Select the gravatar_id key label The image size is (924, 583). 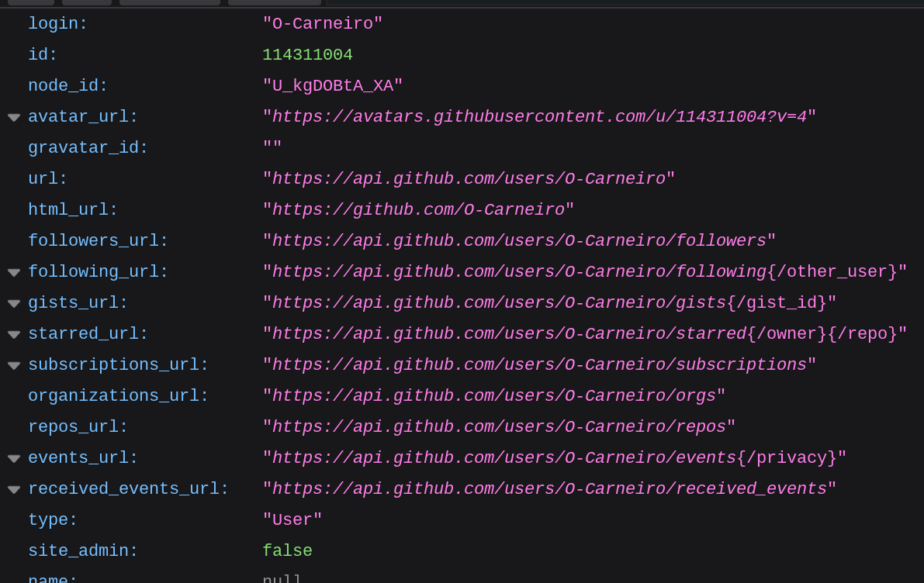click(x=88, y=148)
